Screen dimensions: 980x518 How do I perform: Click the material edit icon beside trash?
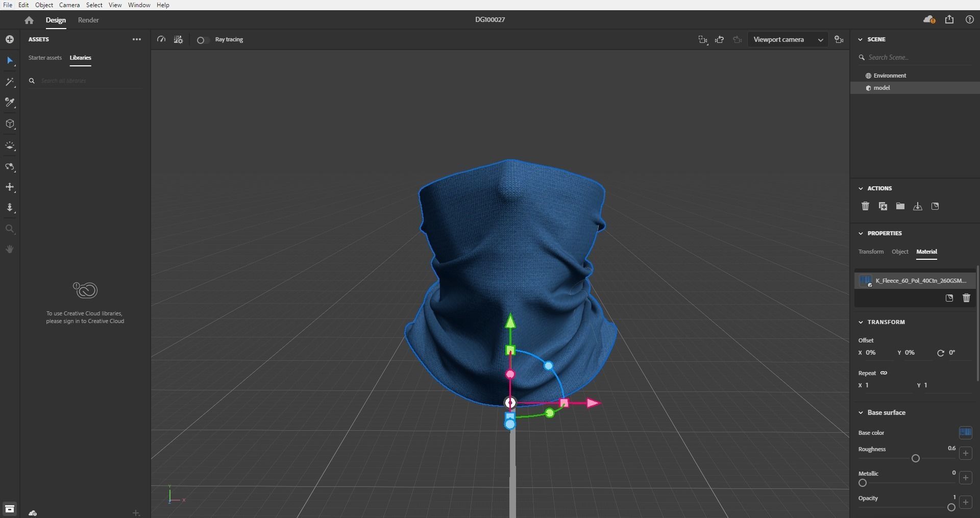pyautogui.click(x=949, y=298)
